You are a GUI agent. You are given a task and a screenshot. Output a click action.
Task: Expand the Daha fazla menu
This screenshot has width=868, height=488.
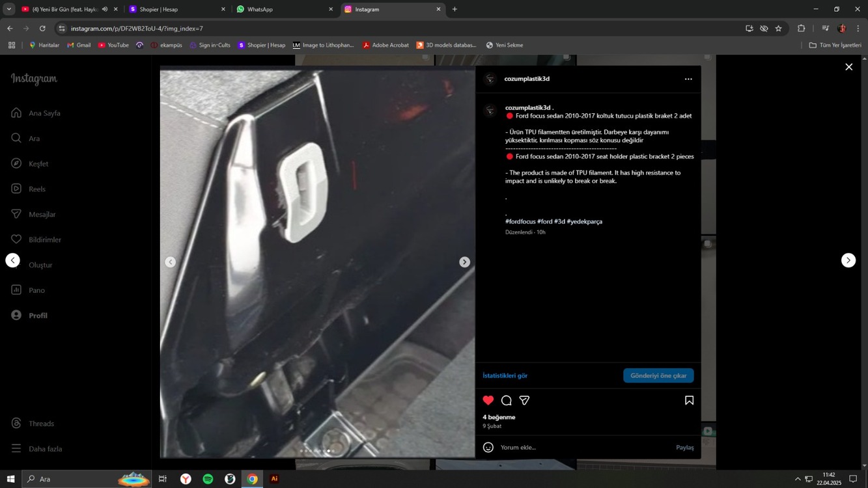(36, 449)
